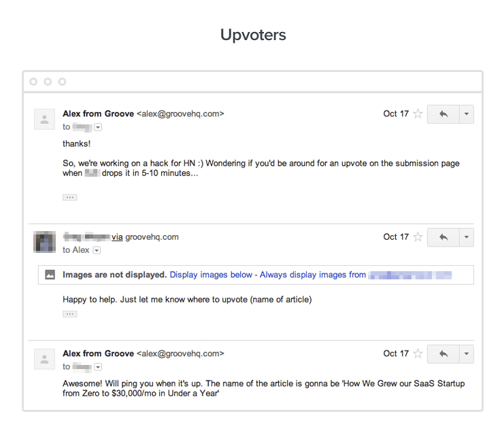The height and width of the screenshot is (435, 504).
Task: Star the first Oct 17 email
Action: [418, 114]
